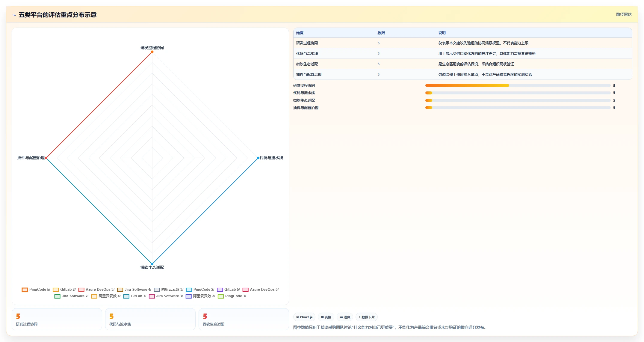The image size is (644, 342).
Task: Select the 代码与流水线 table row cell
Action: 307,54
